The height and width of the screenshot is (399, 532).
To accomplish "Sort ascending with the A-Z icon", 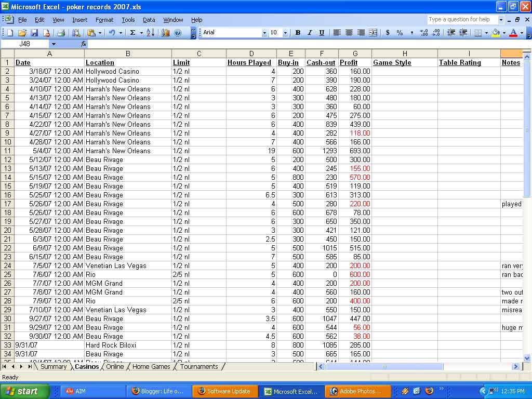I will [150, 33].
